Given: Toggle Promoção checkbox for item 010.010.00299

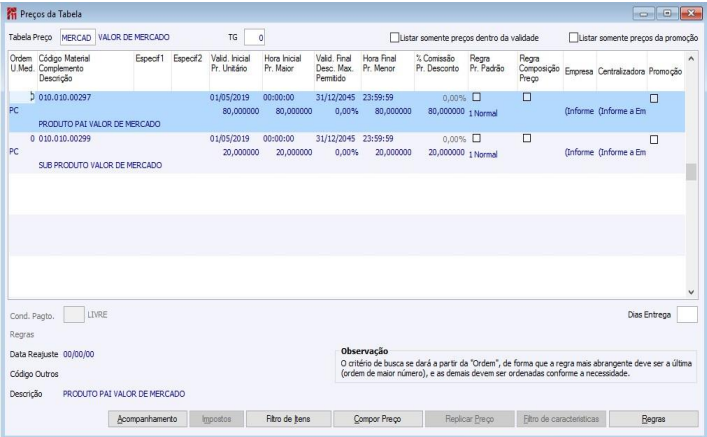Looking at the screenshot, I should pos(655,138).
